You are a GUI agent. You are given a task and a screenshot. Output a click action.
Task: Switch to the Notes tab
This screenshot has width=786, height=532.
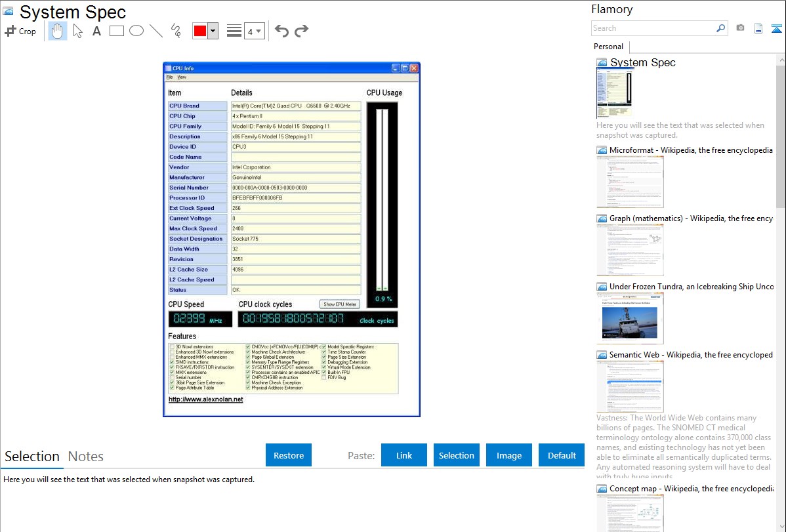pyautogui.click(x=86, y=457)
